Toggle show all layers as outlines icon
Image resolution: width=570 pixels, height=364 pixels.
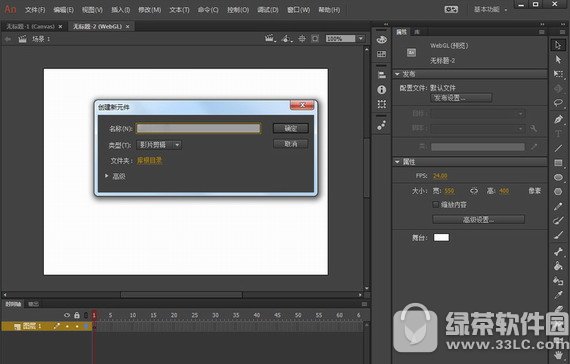pos(86,315)
